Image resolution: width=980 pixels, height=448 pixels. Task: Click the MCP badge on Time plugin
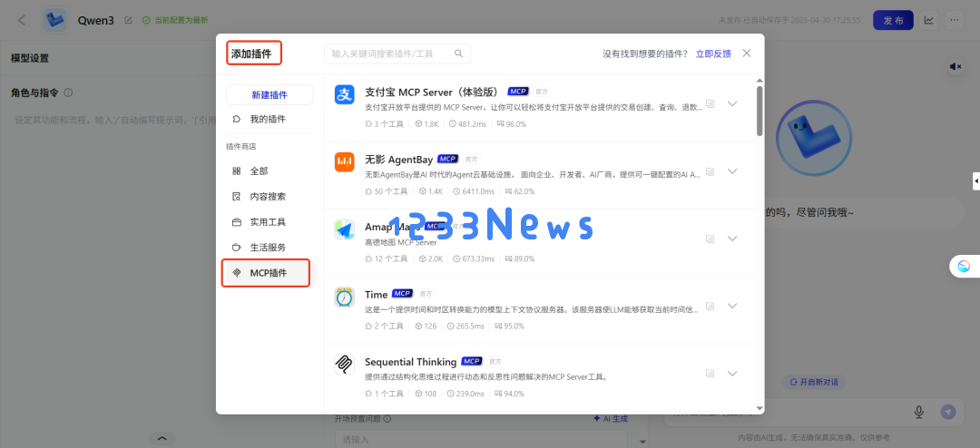[402, 293]
